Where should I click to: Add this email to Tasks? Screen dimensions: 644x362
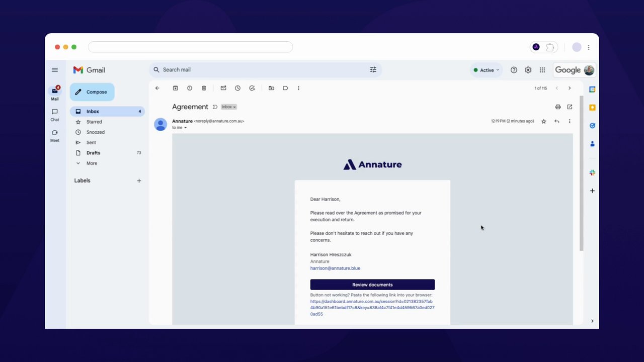click(x=252, y=88)
